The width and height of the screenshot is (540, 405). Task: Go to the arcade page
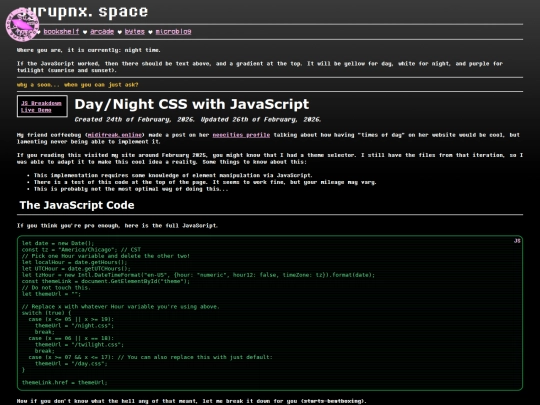[102, 32]
